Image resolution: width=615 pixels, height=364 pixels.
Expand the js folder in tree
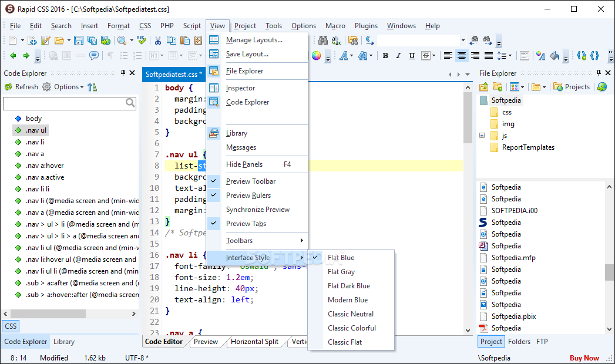tap(482, 136)
